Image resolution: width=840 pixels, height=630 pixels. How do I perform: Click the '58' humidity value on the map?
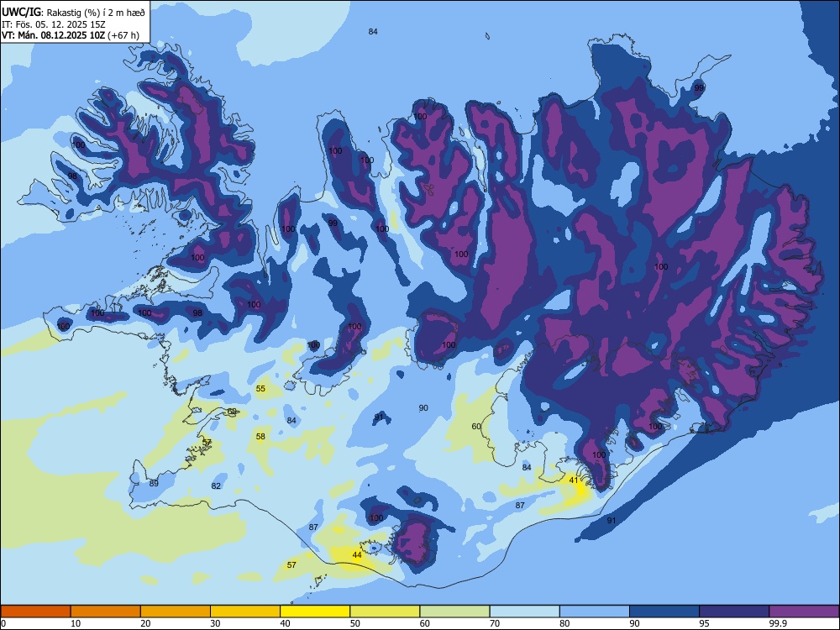coord(260,437)
